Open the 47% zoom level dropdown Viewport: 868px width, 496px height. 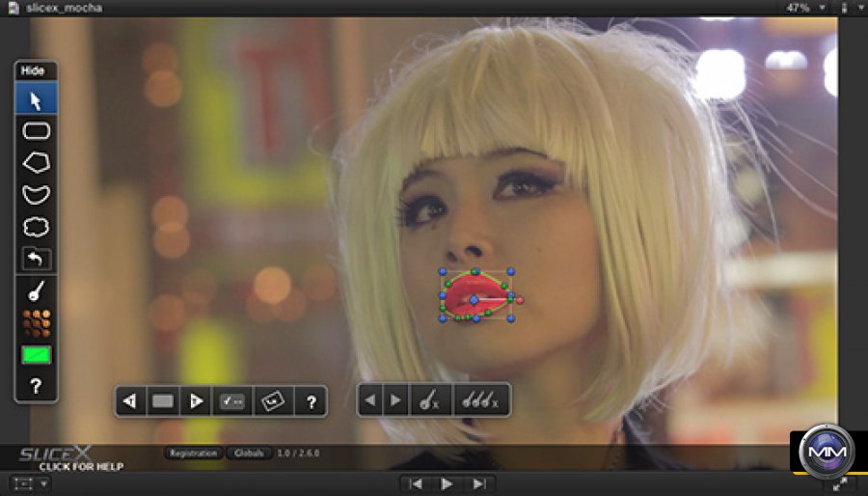click(x=810, y=7)
